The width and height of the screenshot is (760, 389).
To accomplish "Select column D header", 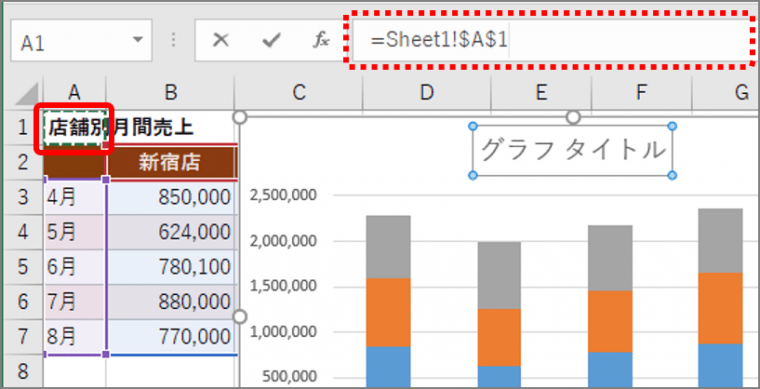I will point(427,92).
